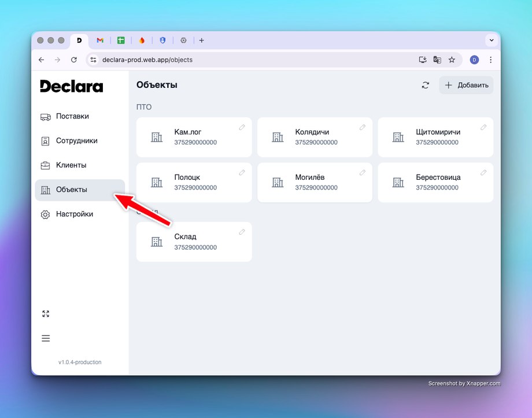Viewport: 532px width, 418px height.
Task: Click the building icon on Склад card
Action: click(157, 242)
